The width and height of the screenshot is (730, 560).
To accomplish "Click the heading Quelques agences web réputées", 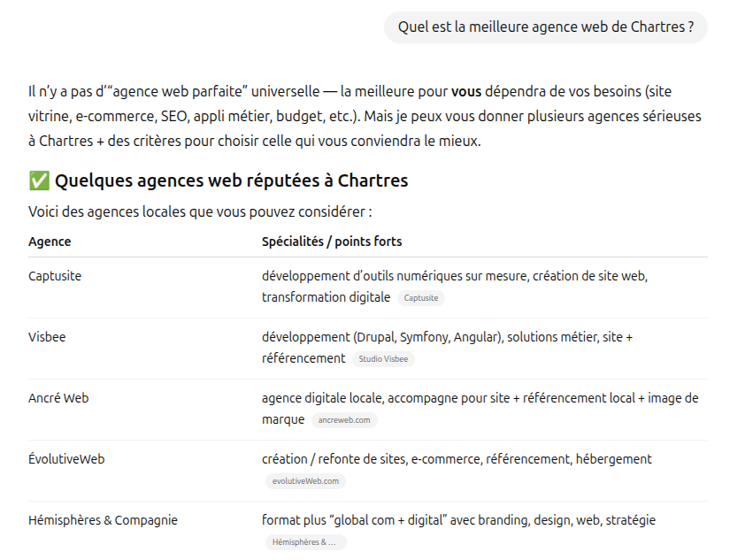I will (231, 181).
